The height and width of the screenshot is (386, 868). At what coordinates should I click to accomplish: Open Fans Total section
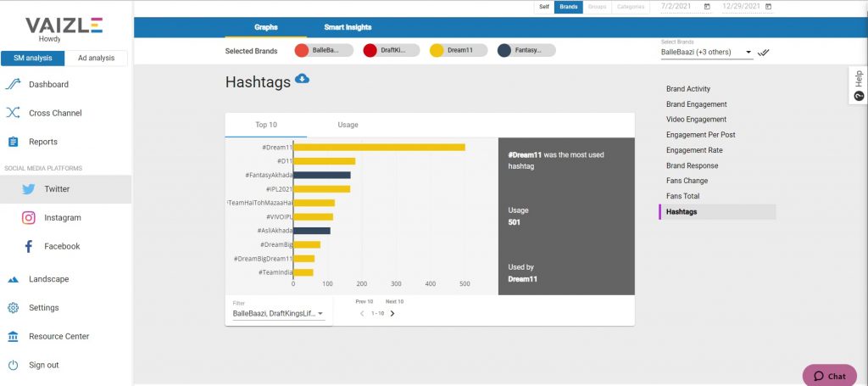click(682, 196)
